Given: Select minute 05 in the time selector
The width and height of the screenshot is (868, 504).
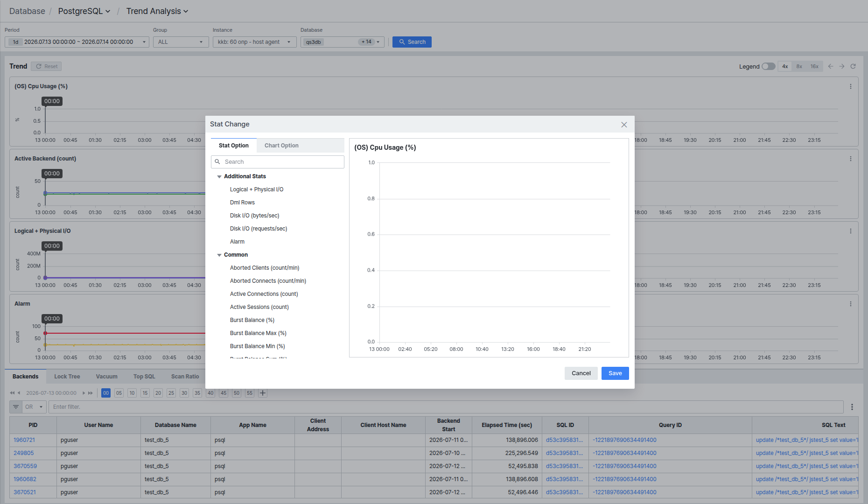Looking at the screenshot, I should pyautogui.click(x=119, y=393).
